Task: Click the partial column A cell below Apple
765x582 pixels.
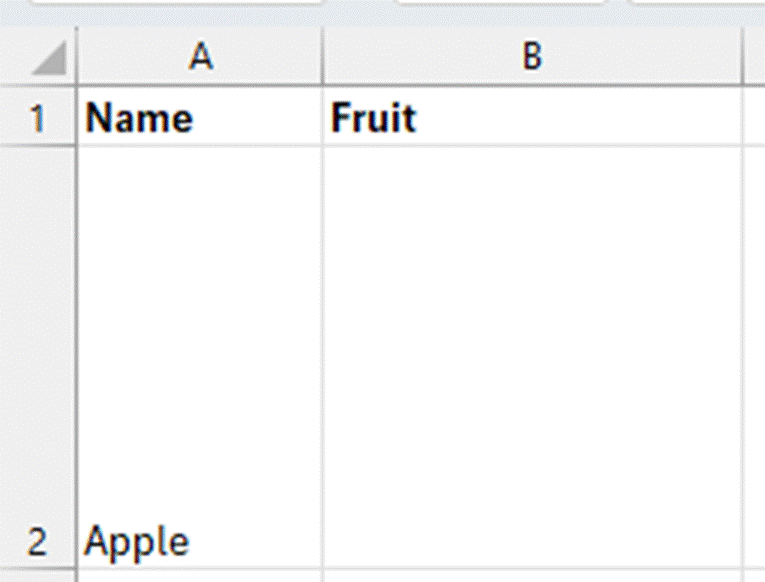Action: 200,576
